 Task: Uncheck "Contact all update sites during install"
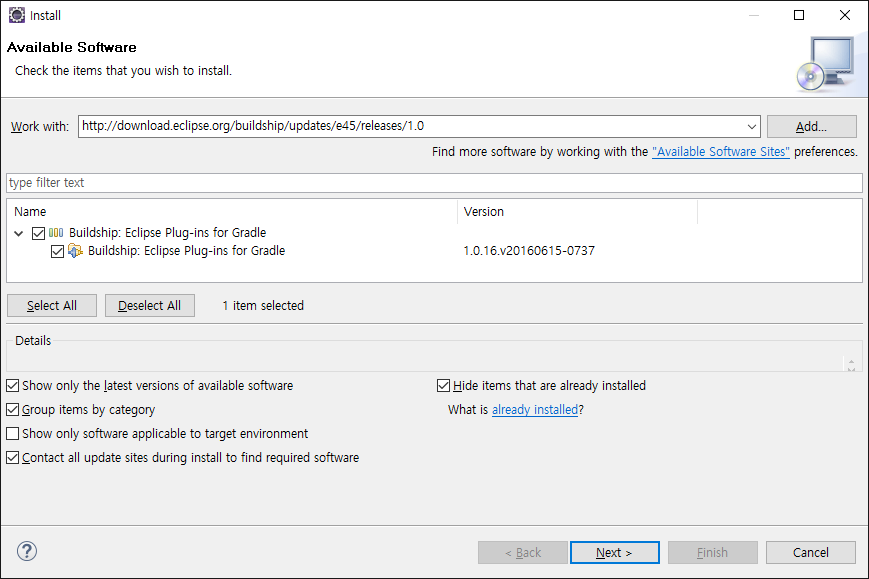click(x=13, y=457)
